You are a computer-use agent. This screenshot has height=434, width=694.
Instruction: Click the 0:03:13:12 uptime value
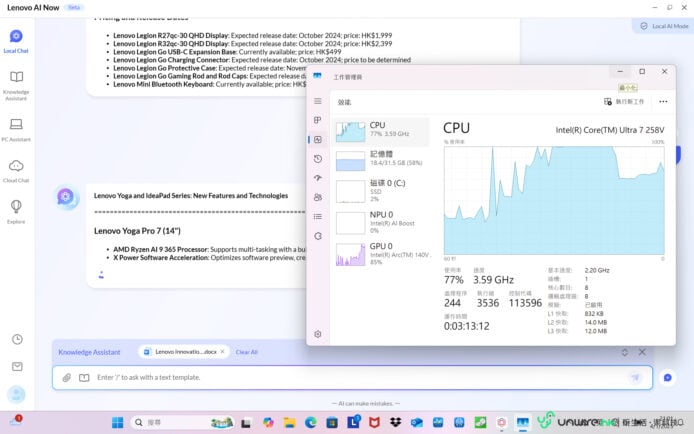click(467, 326)
